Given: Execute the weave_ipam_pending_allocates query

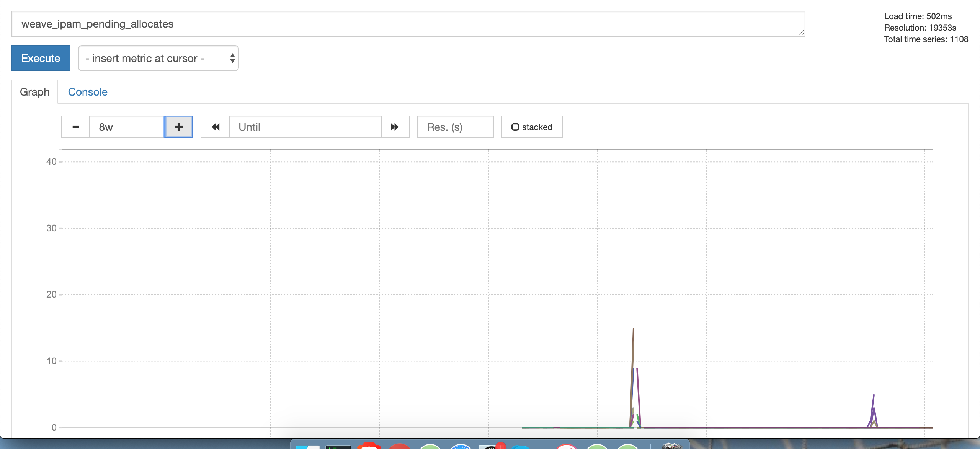Looking at the screenshot, I should 41,58.
